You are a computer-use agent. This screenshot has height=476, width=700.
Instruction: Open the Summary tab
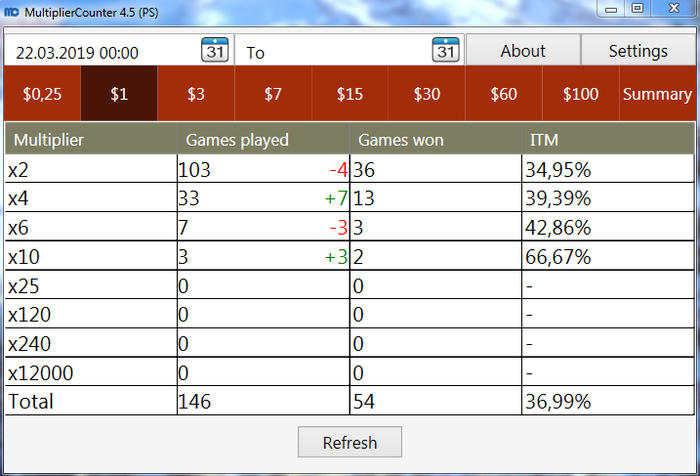click(x=658, y=93)
